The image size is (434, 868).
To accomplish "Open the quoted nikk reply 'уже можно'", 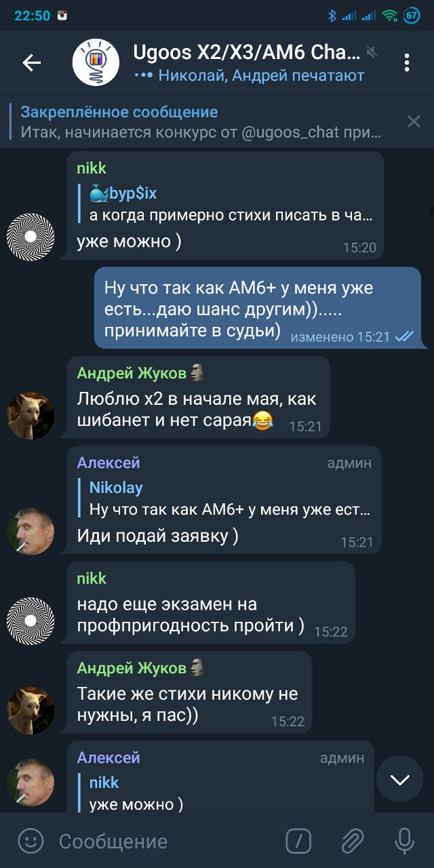I will click(227, 793).
